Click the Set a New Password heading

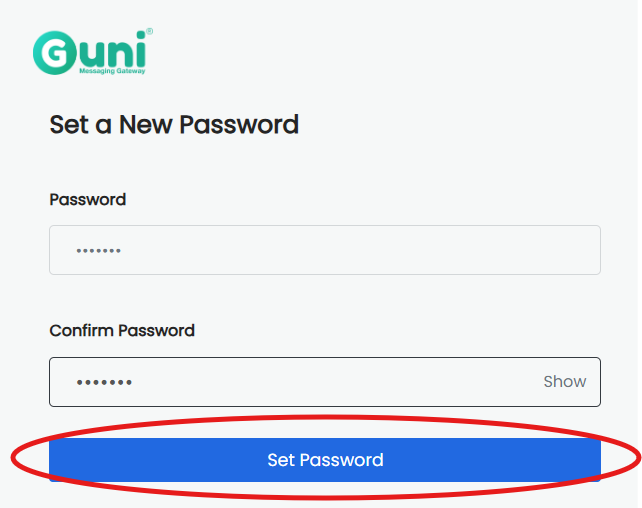pyautogui.click(x=174, y=124)
